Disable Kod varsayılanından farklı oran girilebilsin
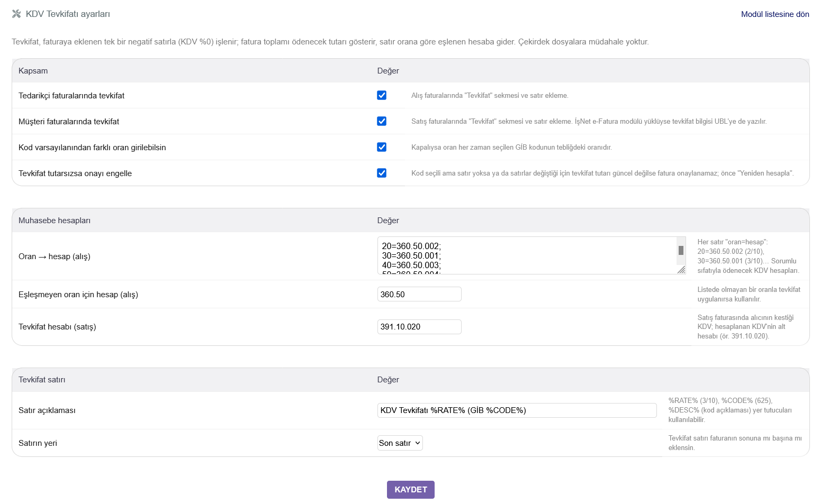Viewport: 820px width, 504px height. click(382, 147)
